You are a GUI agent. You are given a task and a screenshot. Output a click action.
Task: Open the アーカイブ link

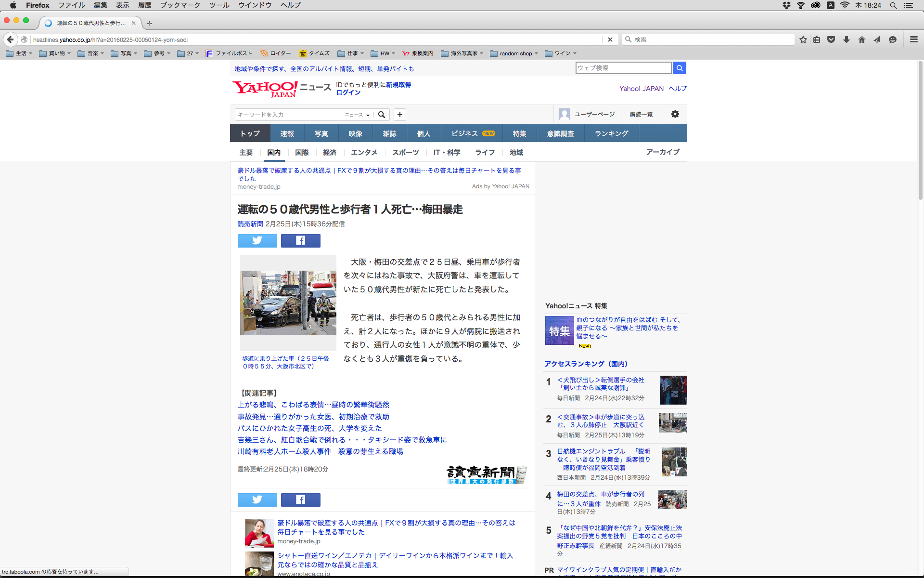point(663,152)
